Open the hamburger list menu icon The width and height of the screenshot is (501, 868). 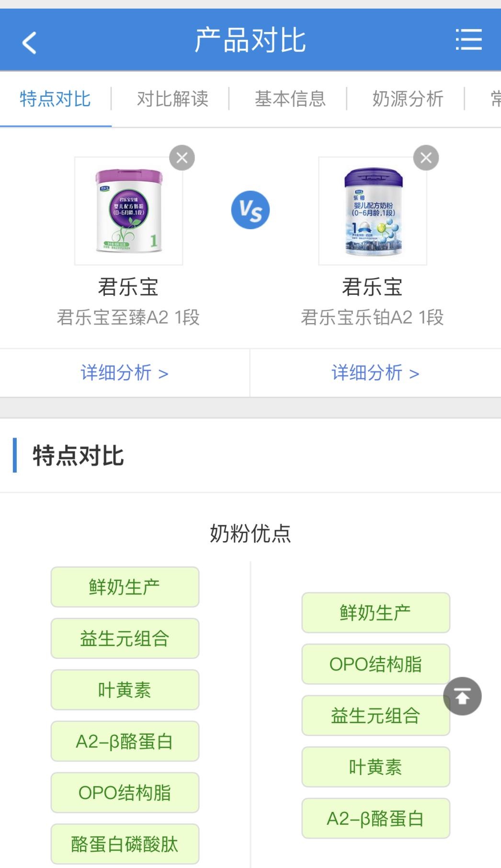[x=468, y=39]
